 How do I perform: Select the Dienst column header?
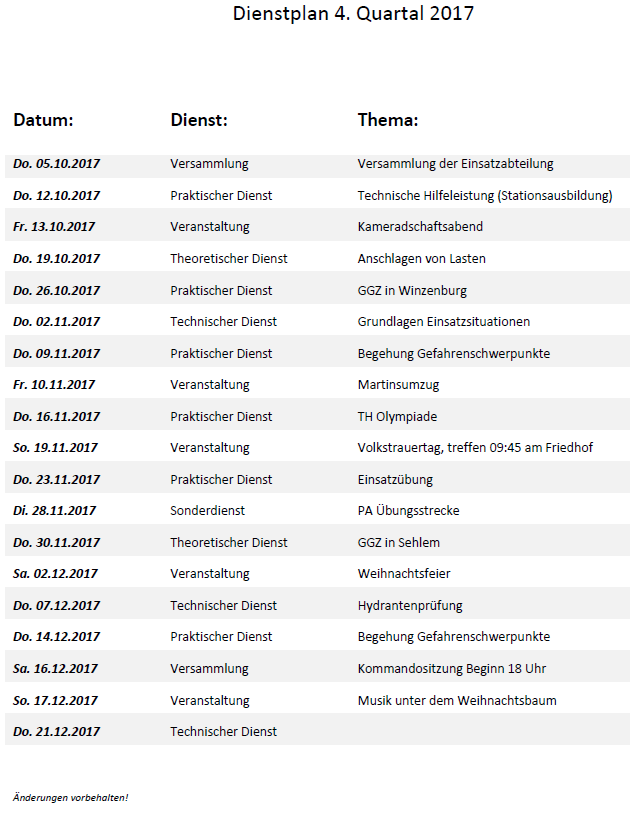199,121
